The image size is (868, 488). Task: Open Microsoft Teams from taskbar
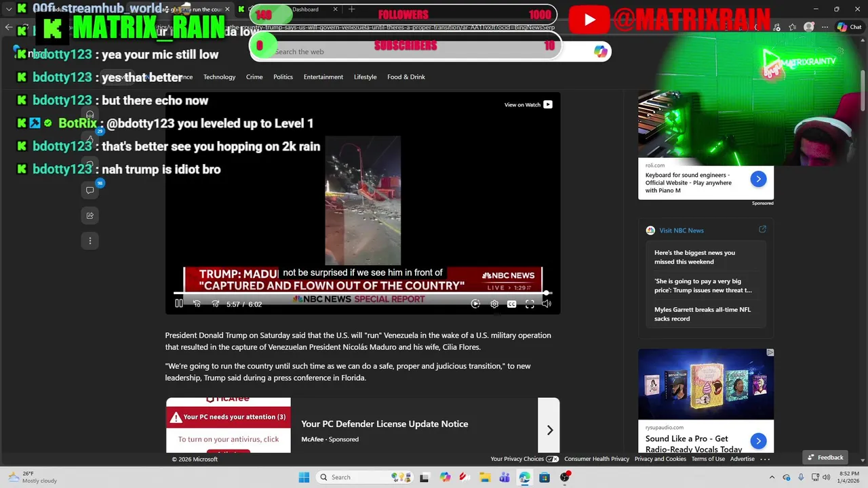pos(505,477)
